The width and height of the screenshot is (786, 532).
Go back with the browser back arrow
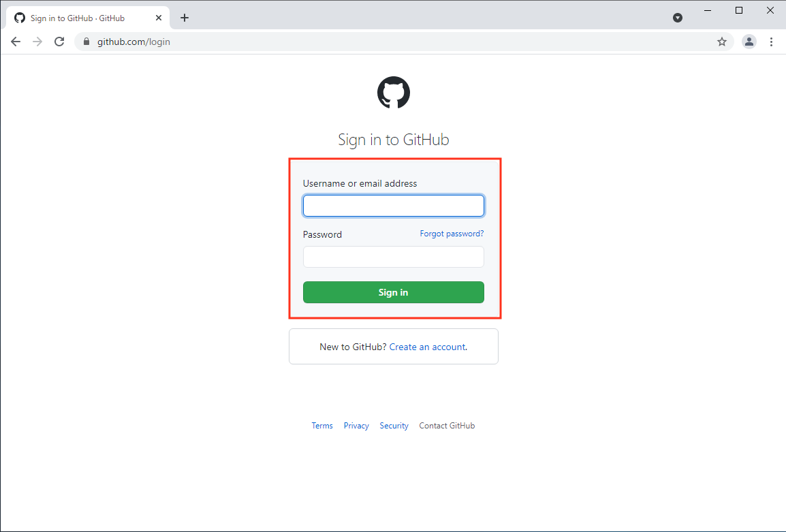(16, 42)
